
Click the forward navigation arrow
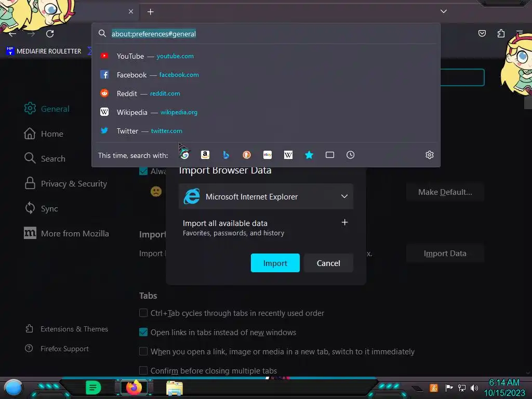tap(31, 34)
